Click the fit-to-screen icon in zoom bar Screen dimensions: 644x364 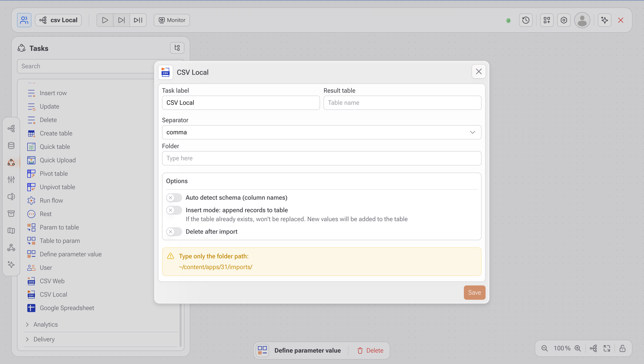[607, 348]
